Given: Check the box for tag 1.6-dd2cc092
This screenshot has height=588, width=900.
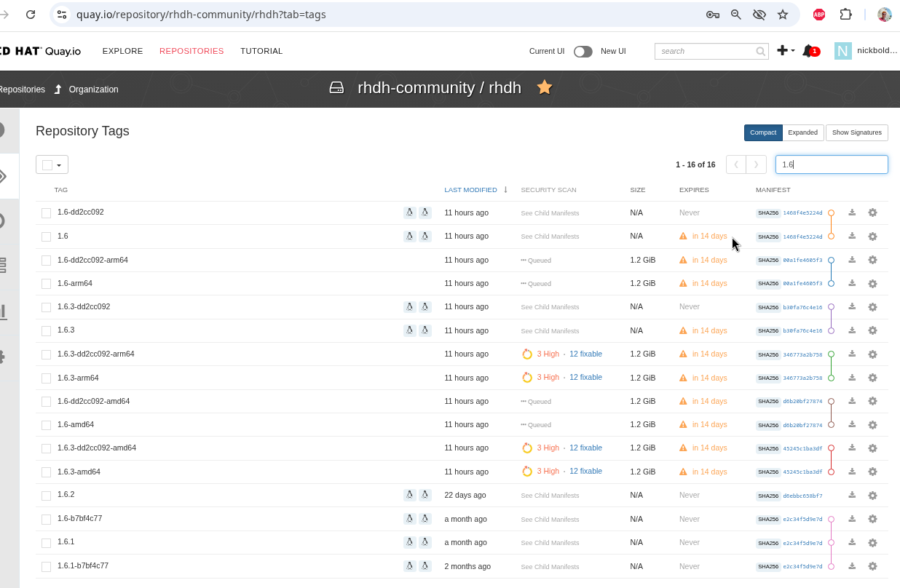Looking at the screenshot, I should tap(46, 212).
